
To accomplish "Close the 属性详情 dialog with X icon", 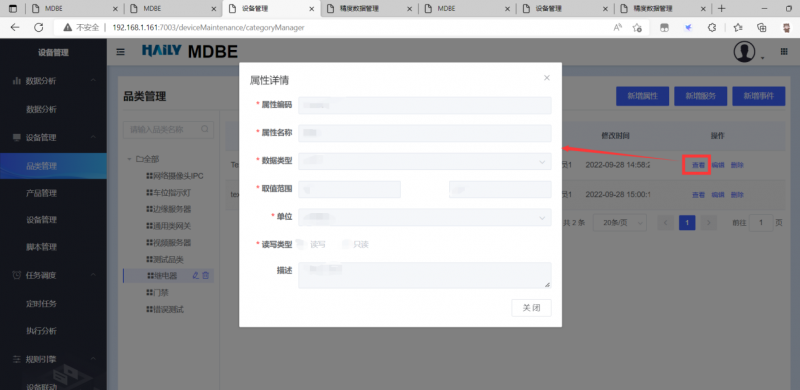I will (547, 78).
